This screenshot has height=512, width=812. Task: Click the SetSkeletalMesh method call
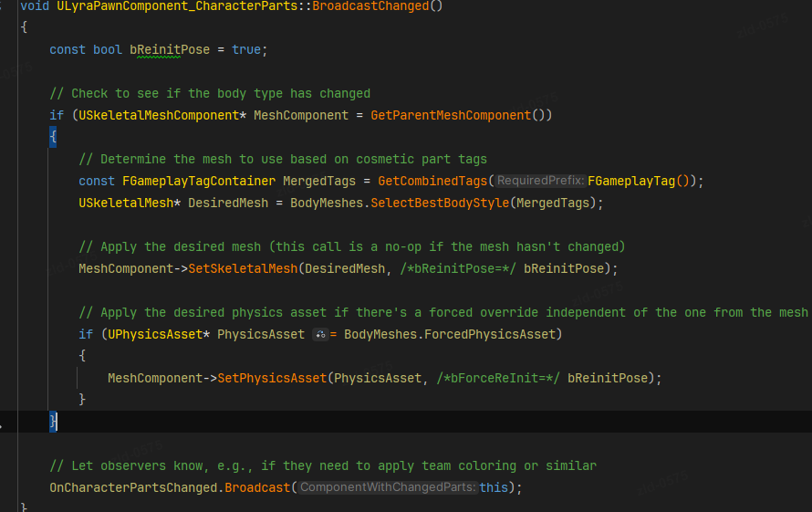[243, 268]
